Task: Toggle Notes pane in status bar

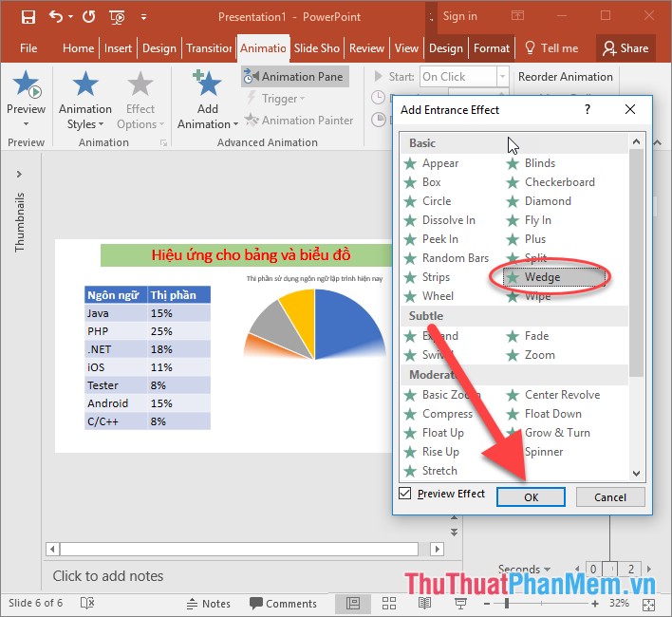Action: [209, 604]
